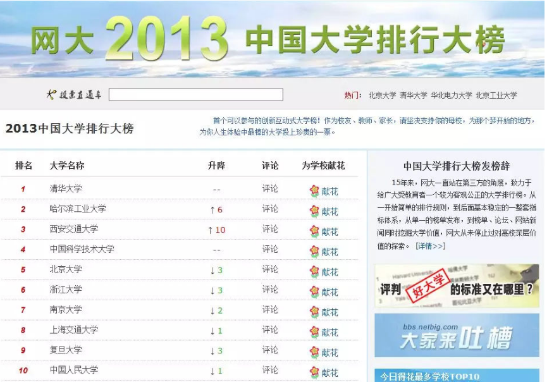Open hot link 北京工业大学
The height and width of the screenshot is (392, 554).
point(496,95)
